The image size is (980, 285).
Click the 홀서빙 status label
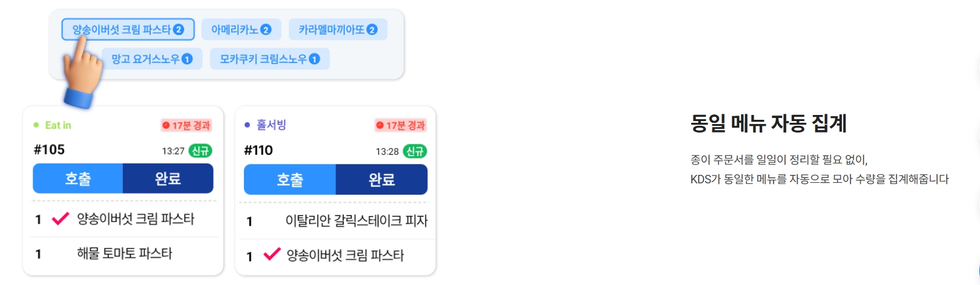271,125
